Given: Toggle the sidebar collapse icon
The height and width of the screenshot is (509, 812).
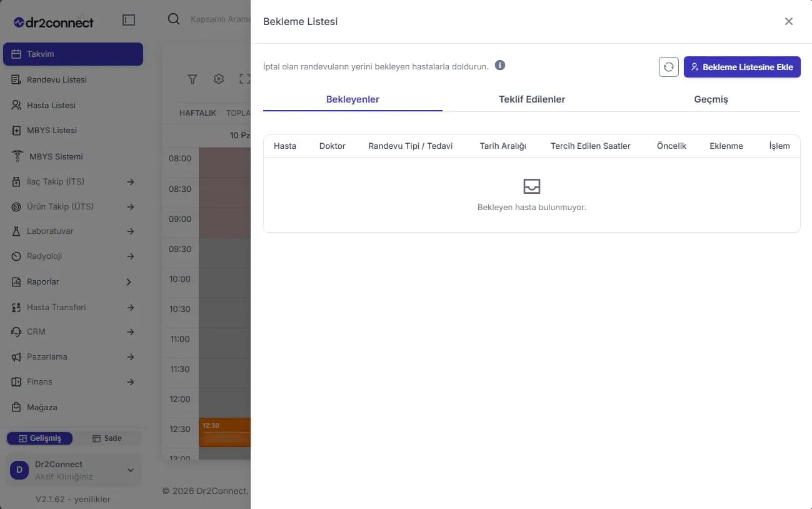Looking at the screenshot, I should (129, 20).
